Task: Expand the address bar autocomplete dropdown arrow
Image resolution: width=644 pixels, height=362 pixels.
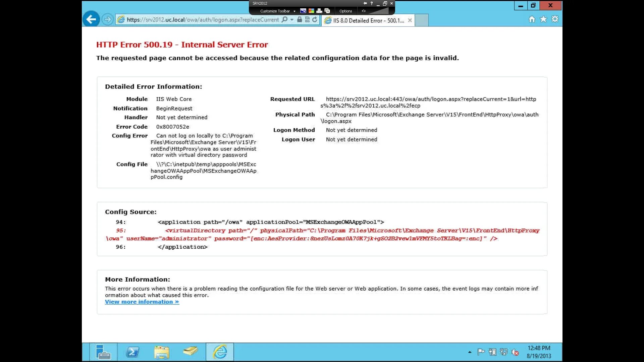Action: [x=292, y=20]
